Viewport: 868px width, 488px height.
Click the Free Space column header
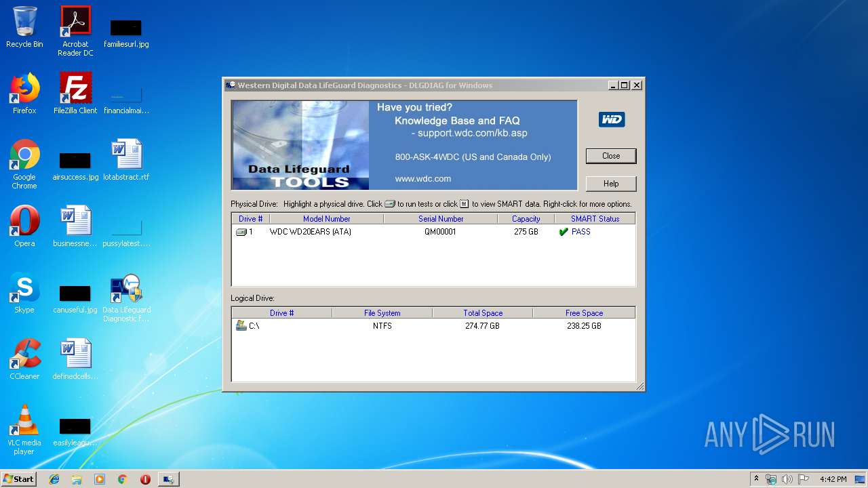584,313
